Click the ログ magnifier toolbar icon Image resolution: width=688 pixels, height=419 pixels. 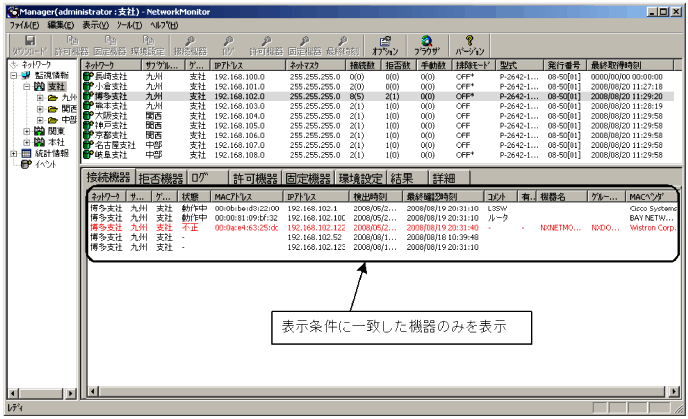[x=228, y=41]
